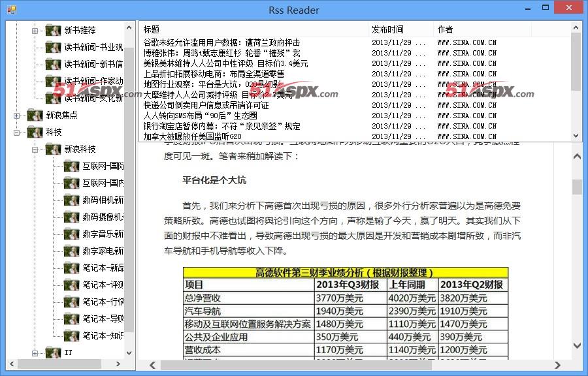Select the 笔记本-评测 feed label
588x376 pixels.
103,285
